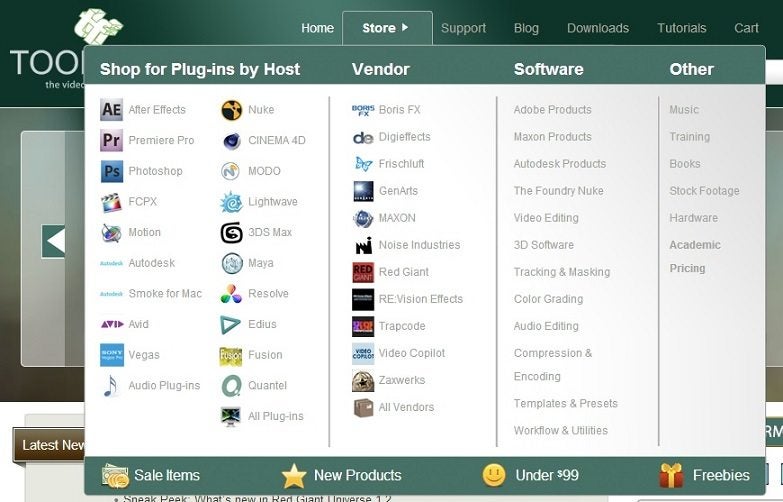
Task: Open Templates & Presets category
Action: pos(565,404)
